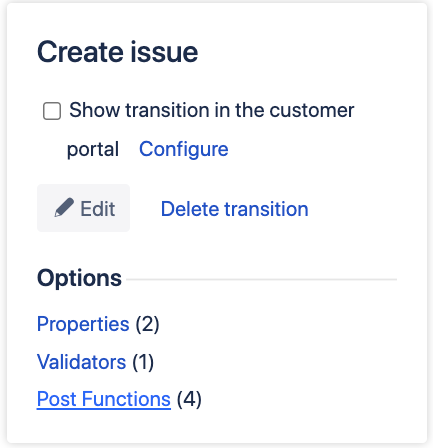Remove this transition using Delete transition
Screen dimensions: 433x448
click(235, 209)
